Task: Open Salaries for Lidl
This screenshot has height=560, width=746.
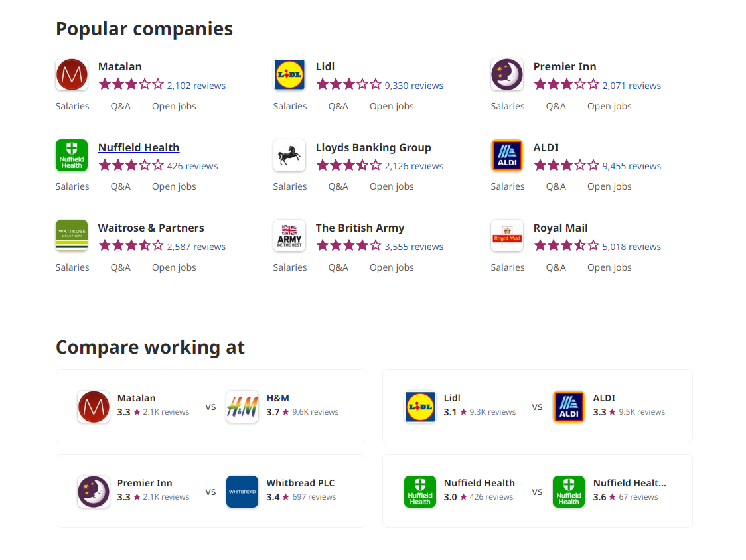Action: pyautogui.click(x=290, y=106)
